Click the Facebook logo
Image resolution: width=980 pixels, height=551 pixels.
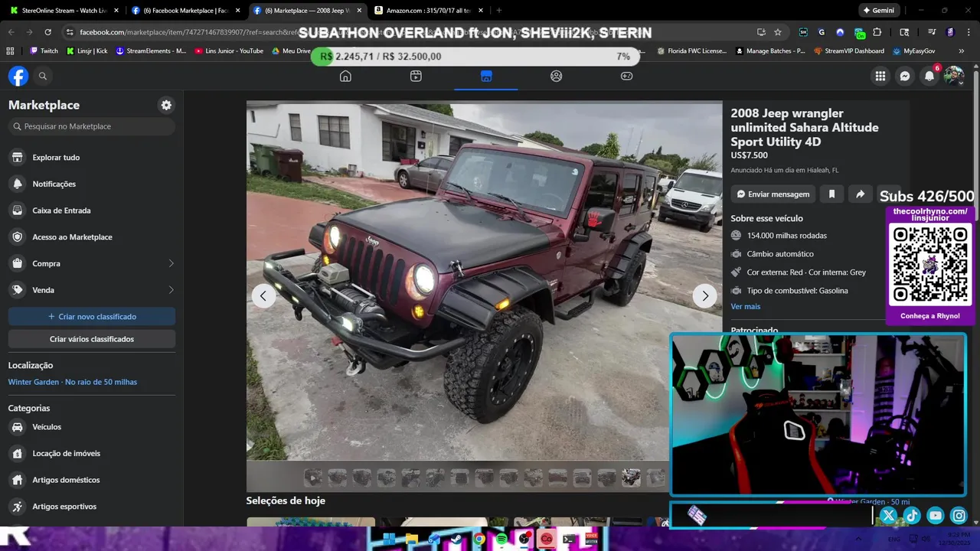pos(18,76)
